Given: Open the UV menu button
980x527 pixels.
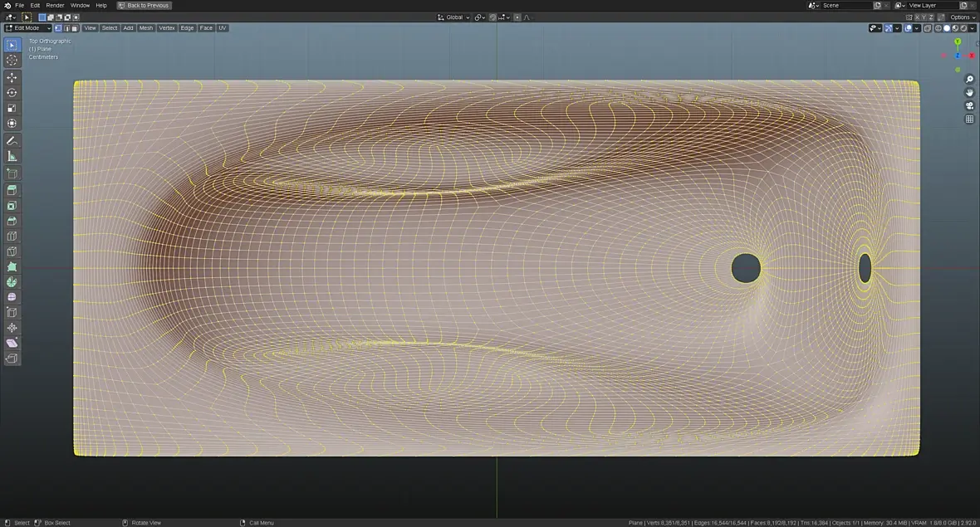Looking at the screenshot, I should tap(223, 28).
